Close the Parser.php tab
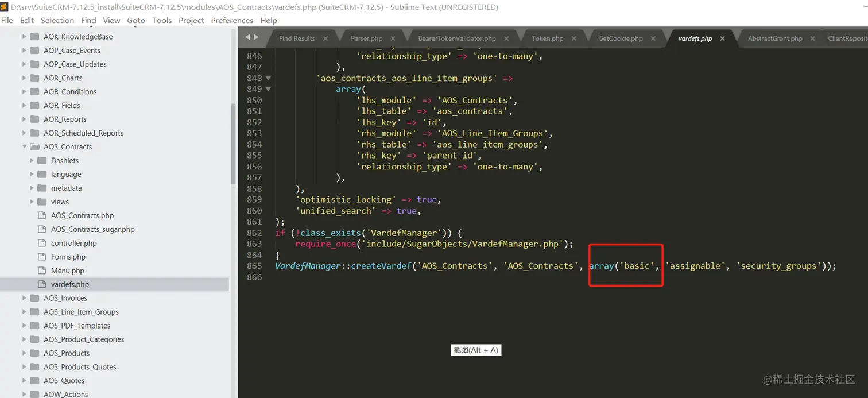Screen dimensions: 868x398 (393, 38)
